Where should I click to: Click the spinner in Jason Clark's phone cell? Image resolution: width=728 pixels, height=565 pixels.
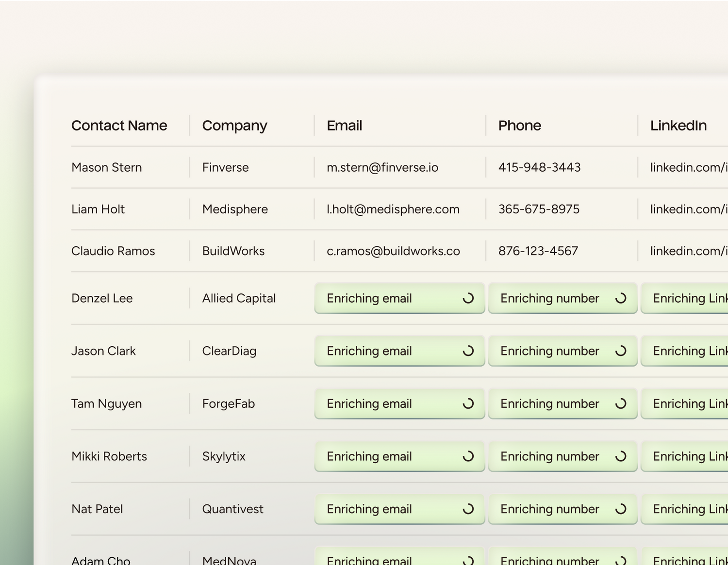tap(620, 351)
